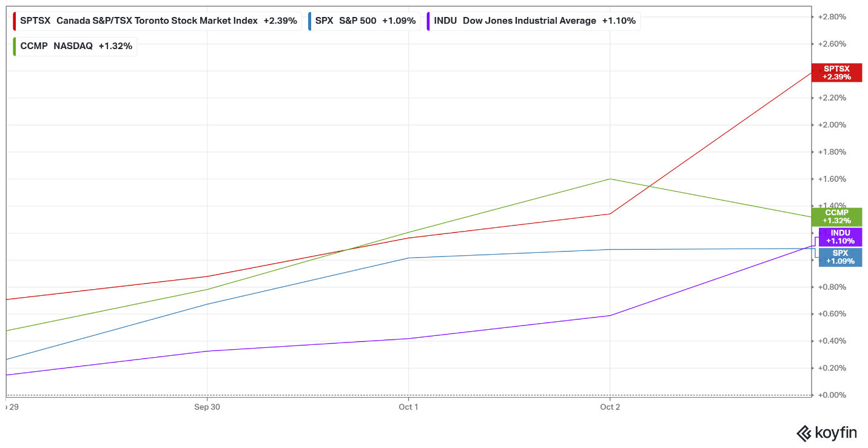Select the red SPTSX color indicator bar

tap(15, 21)
